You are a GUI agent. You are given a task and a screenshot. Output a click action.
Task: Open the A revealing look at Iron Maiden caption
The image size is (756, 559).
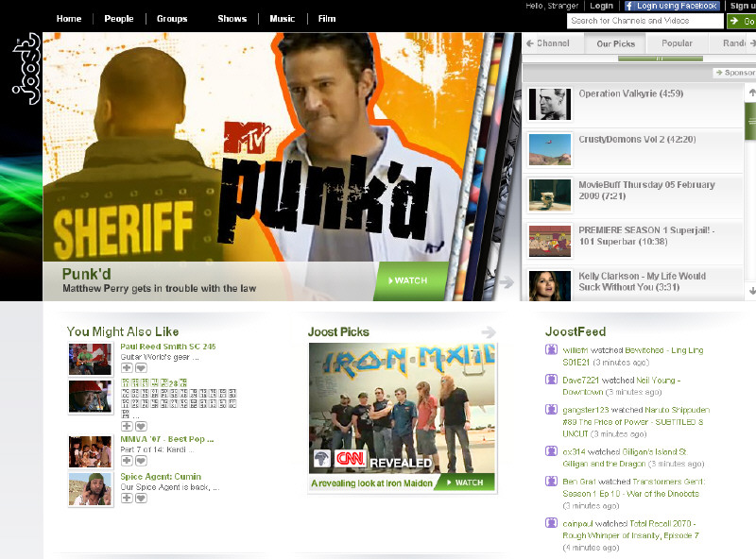pos(371,483)
